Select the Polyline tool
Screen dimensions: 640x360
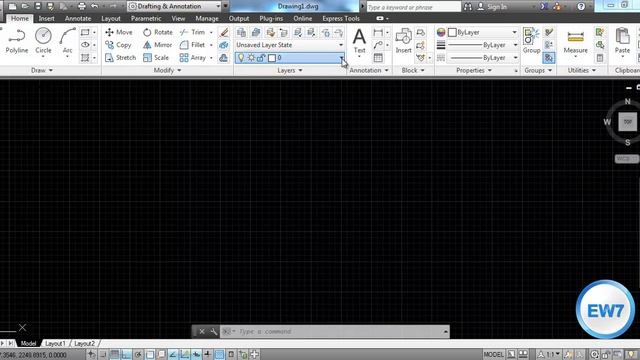17,41
